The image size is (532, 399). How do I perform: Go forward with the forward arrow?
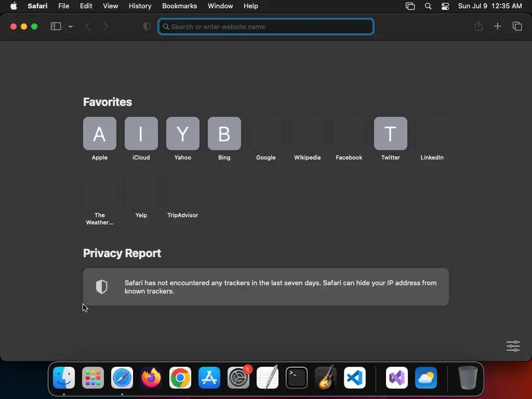click(106, 26)
